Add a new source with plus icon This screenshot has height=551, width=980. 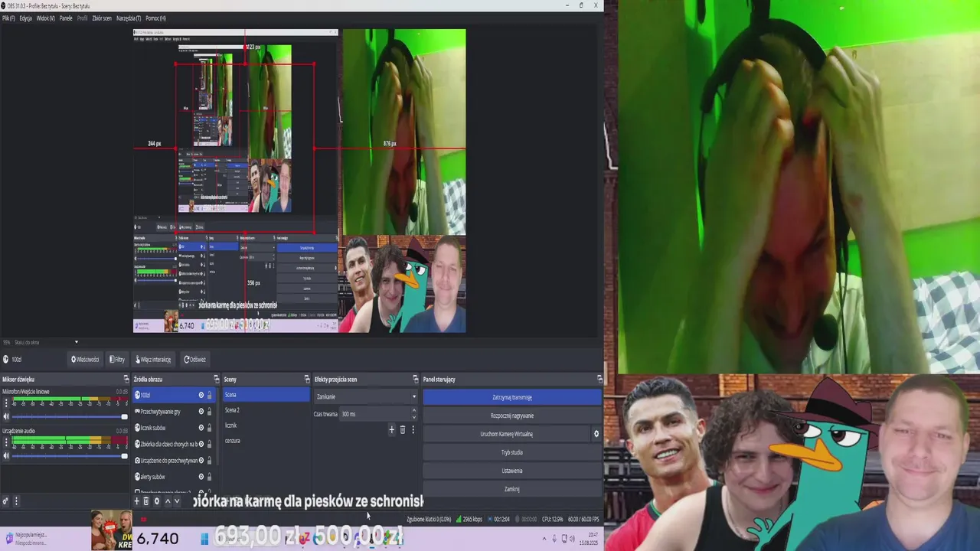(137, 501)
